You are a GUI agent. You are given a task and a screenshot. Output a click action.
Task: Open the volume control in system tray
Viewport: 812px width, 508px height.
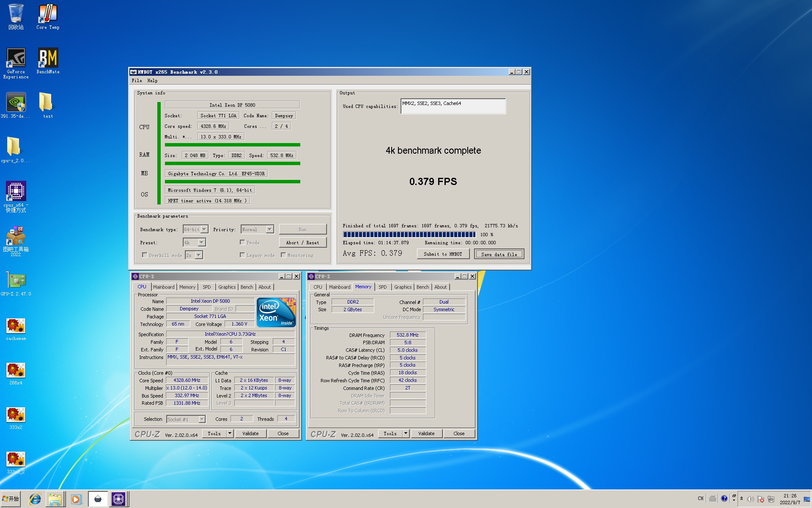coord(751,499)
